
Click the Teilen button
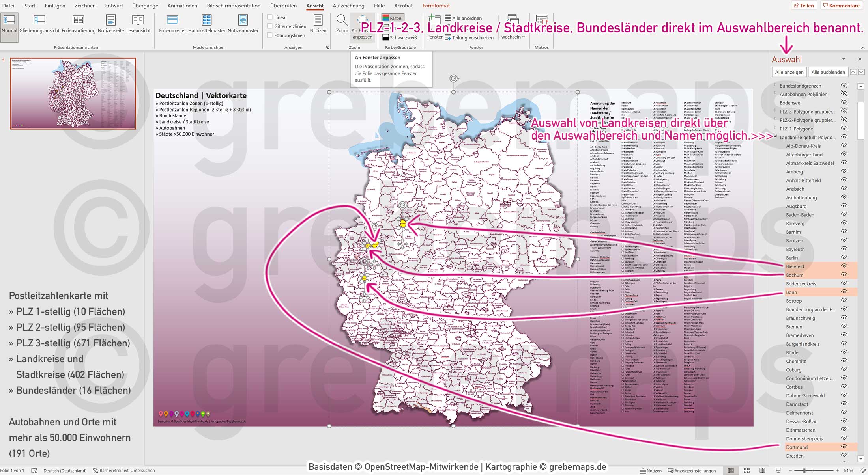[804, 5]
